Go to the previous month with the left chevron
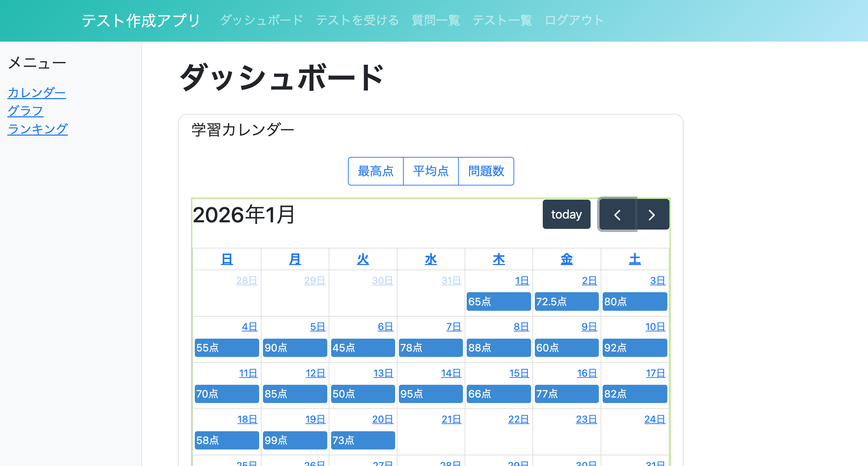Viewport: 868px width, 466px height. (617, 214)
